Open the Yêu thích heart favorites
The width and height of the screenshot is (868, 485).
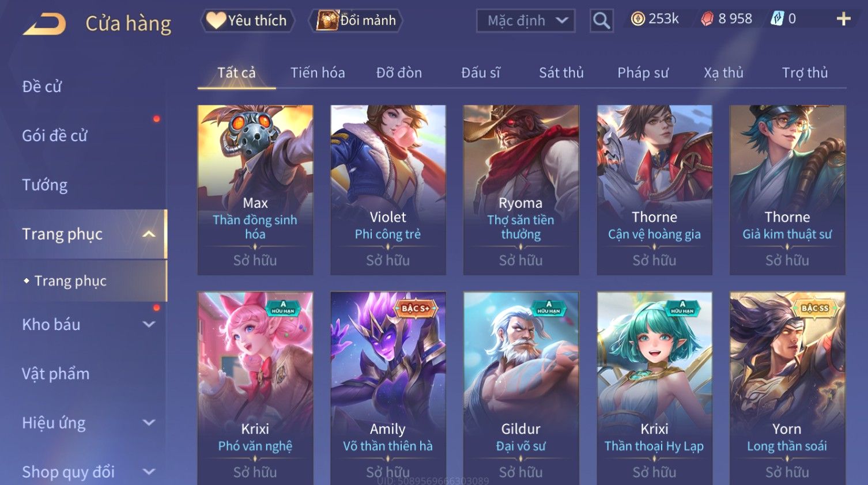247,21
